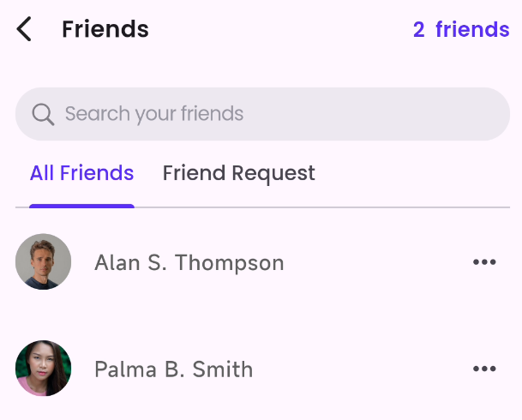Focus the "Search your friends" field
The image size is (522, 420).
click(x=283, y=114)
